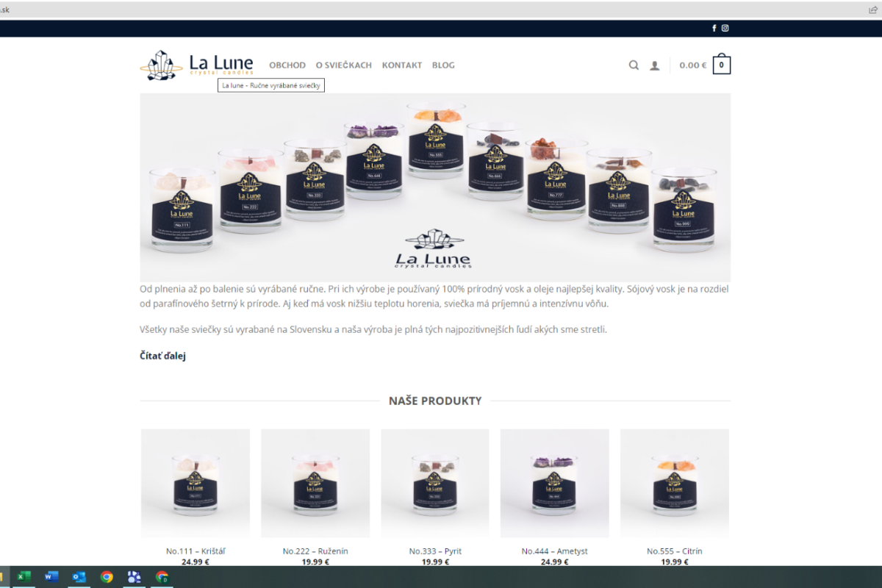The width and height of the screenshot is (882, 588).
Task: Open the No.111 – Krištáľ product link
Action: tap(196, 551)
